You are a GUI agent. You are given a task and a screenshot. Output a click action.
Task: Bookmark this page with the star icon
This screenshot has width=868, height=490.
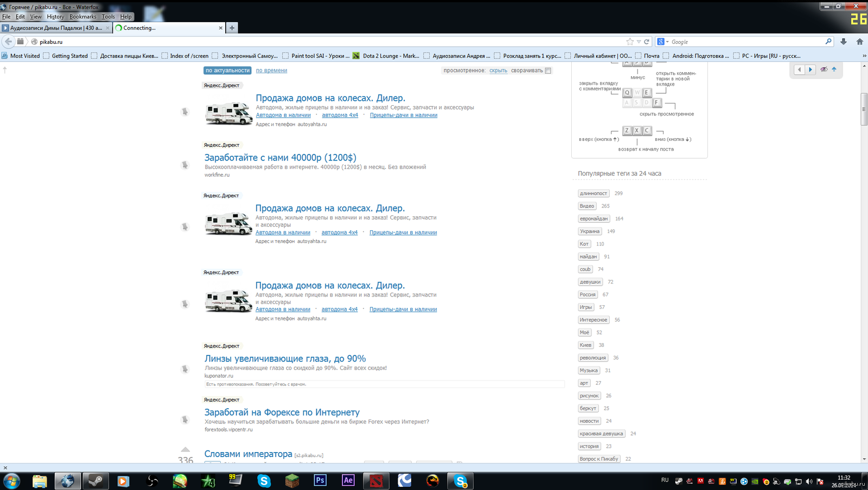[x=630, y=42]
